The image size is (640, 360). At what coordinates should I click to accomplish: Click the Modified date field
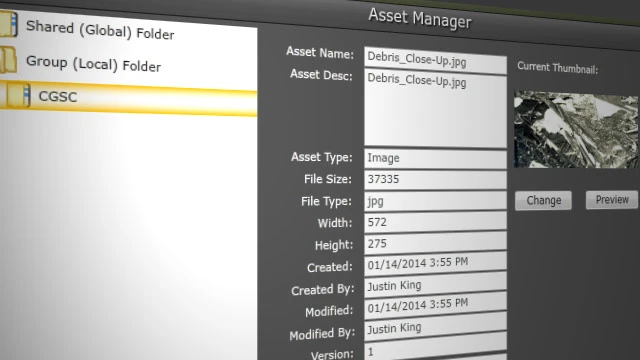[435, 306]
